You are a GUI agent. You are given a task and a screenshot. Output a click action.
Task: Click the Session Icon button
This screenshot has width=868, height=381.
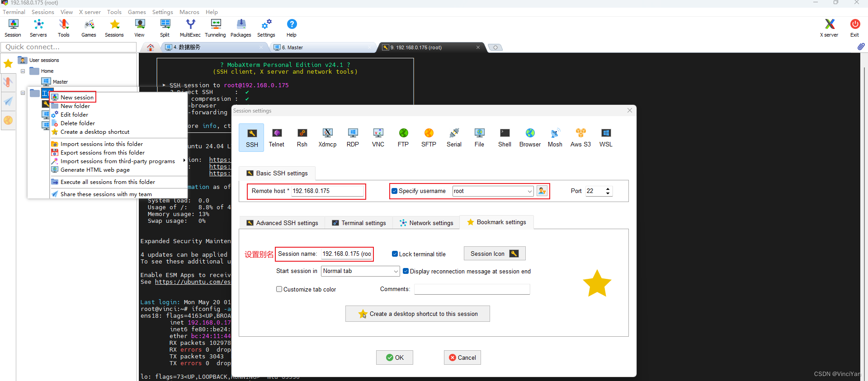tap(495, 254)
